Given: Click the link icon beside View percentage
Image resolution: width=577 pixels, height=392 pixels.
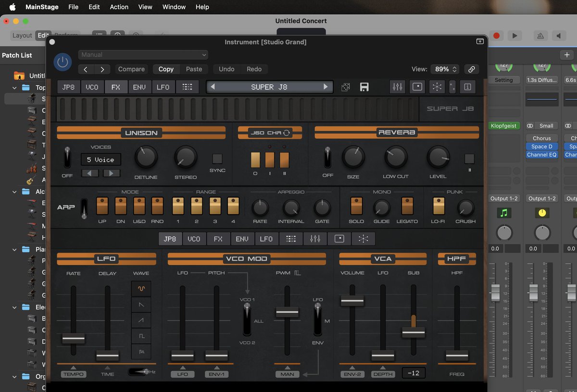Looking at the screenshot, I should pyautogui.click(x=472, y=69).
